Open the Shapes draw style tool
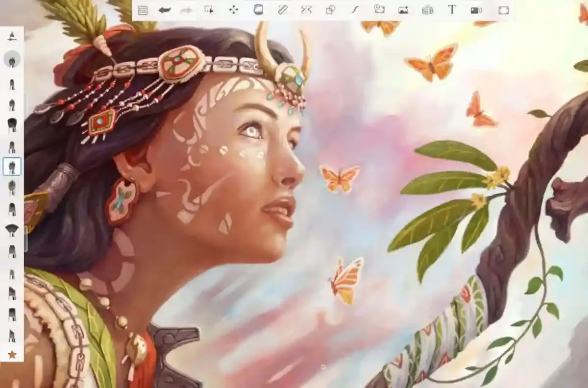Image resolution: width=588 pixels, height=388 pixels. click(x=330, y=10)
